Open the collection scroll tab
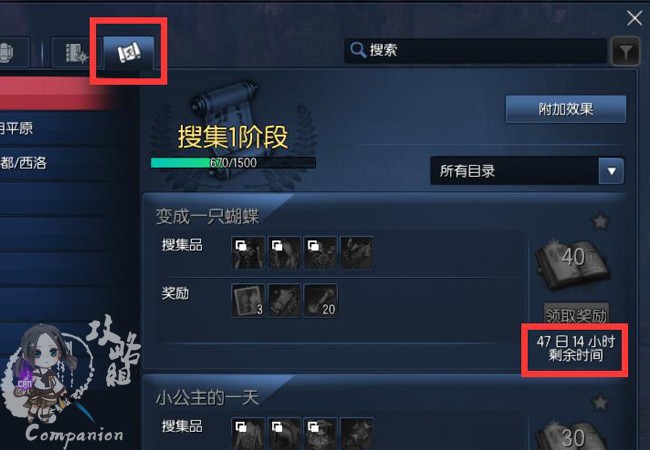 pyautogui.click(x=129, y=53)
